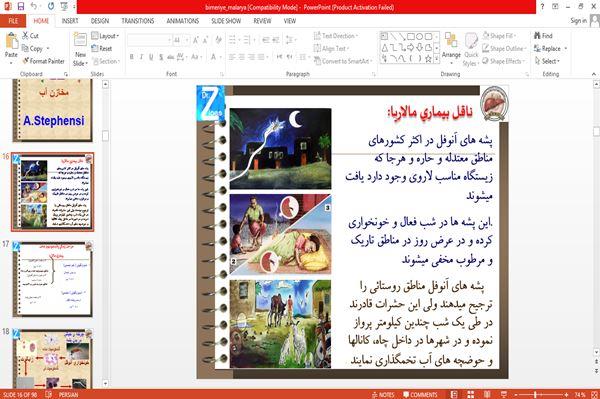The height and width of the screenshot is (399, 600).
Task: Switch to the VIEW tab
Action: point(290,21)
